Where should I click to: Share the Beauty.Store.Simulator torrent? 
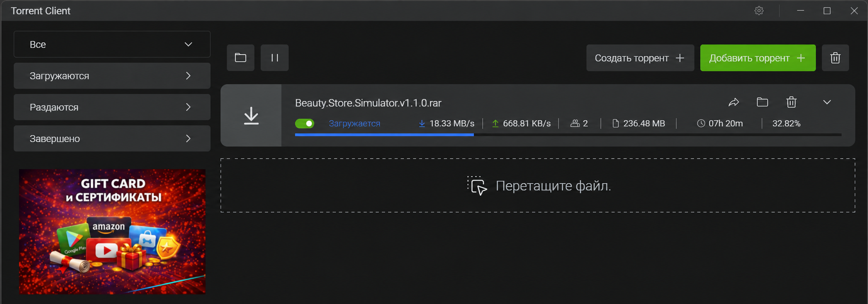pyautogui.click(x=734, y=102)
